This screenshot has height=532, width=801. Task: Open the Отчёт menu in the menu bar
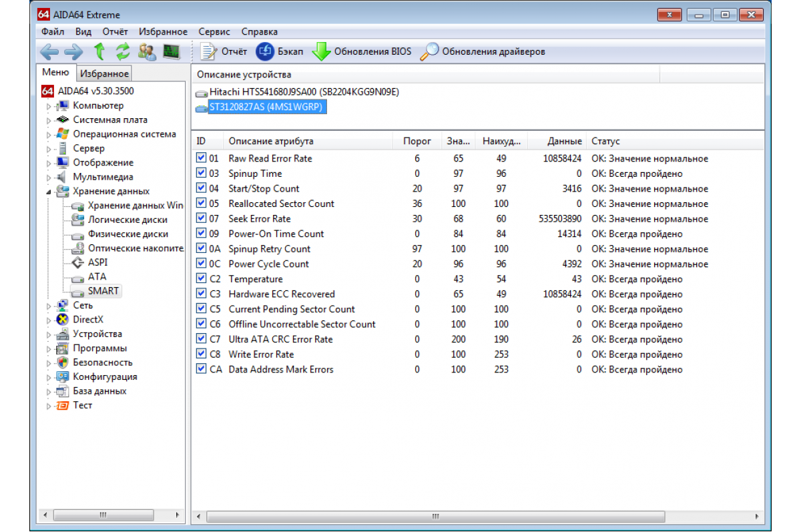pyautogui.click(x=115, y=31)
